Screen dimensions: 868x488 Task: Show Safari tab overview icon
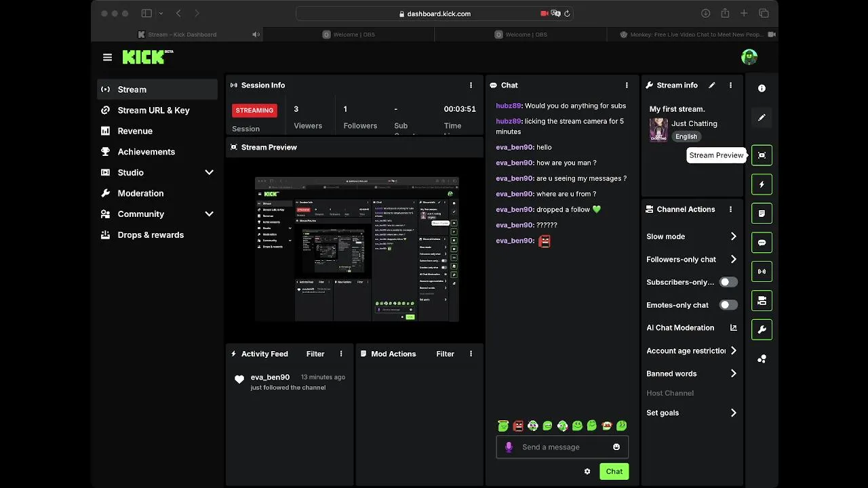(x=764, y=14)
